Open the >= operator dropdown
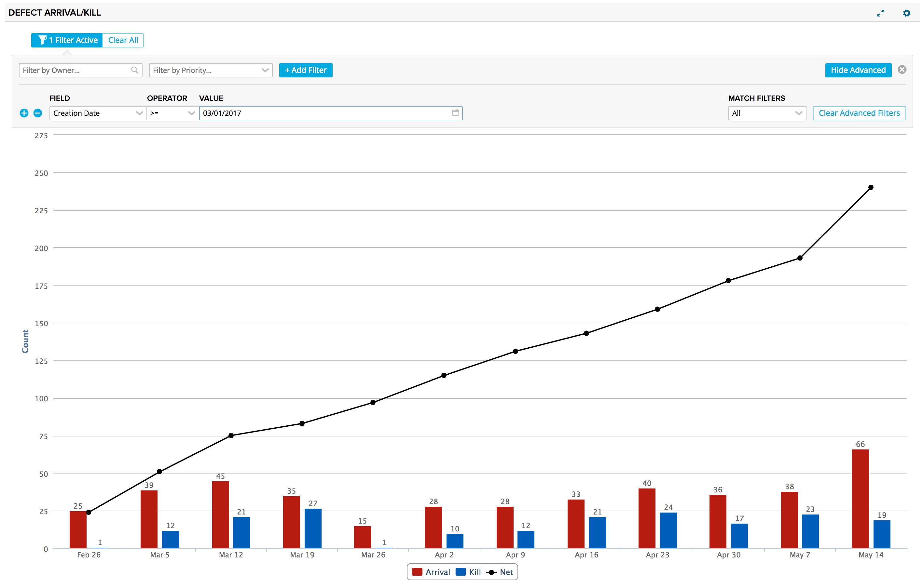Image resolution: width=923 pixels, height=588 pixels. (x=172, y=113)
